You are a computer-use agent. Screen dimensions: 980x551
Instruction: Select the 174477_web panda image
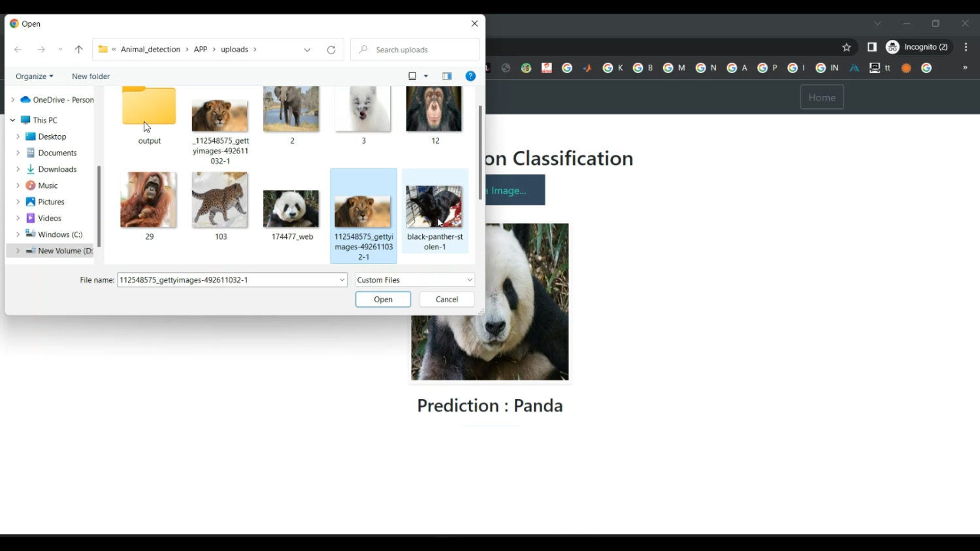click(x=291, y=214)
